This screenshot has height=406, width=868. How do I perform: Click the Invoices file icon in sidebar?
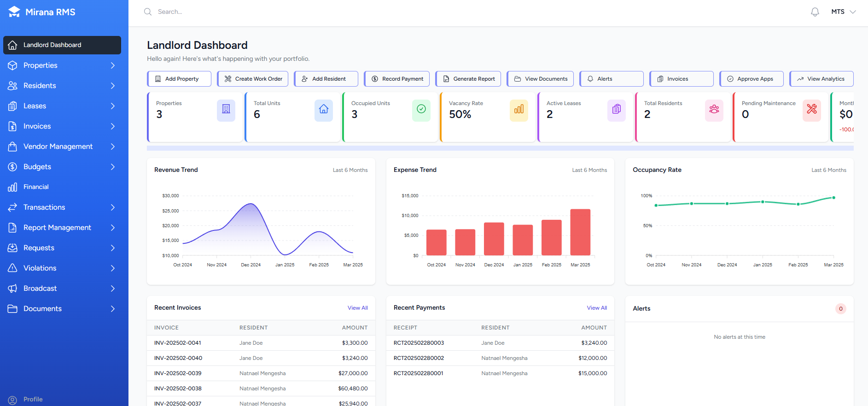[x=12, y=126]
